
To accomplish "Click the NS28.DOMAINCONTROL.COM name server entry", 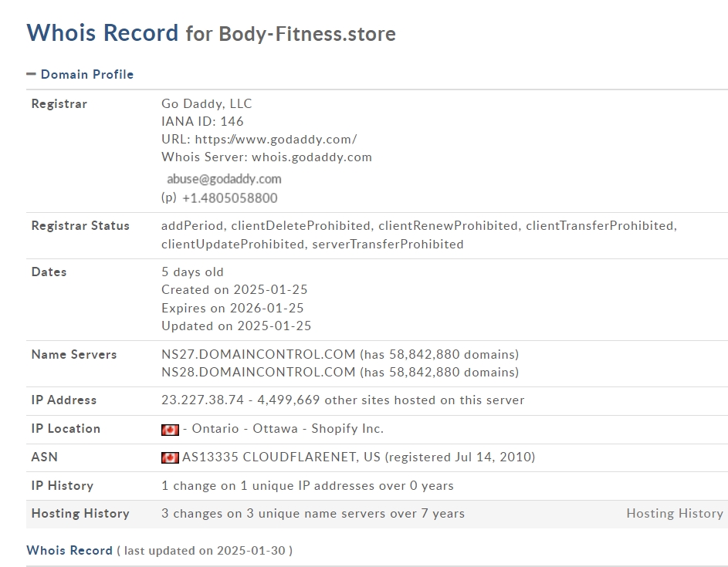I will (x=340, y=372).
